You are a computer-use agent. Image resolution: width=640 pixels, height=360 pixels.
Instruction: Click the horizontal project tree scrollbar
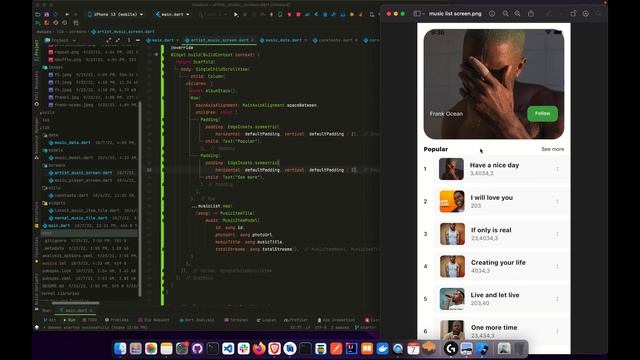coord(76,303)
